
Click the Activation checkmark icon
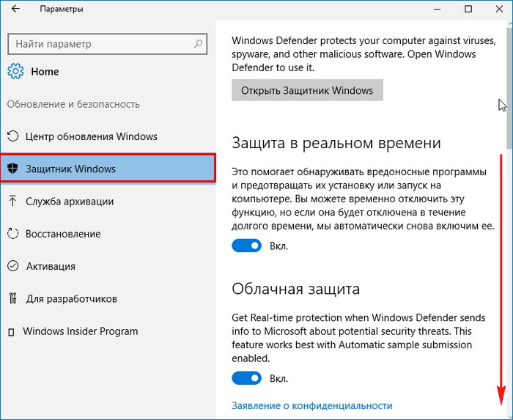pos(12,266)
